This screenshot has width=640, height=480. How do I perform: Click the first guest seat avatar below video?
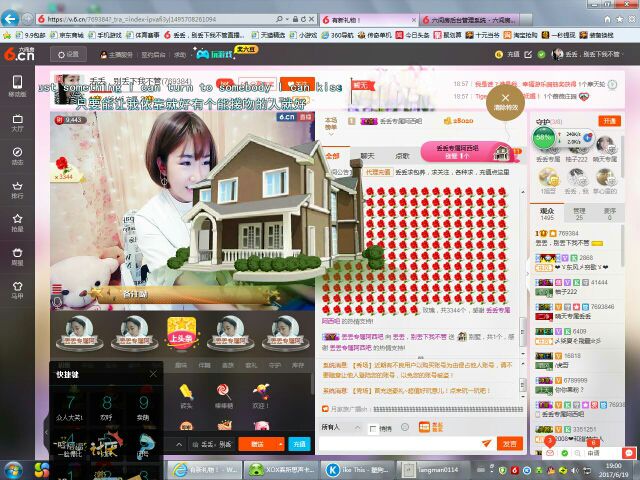pos(80,333)
